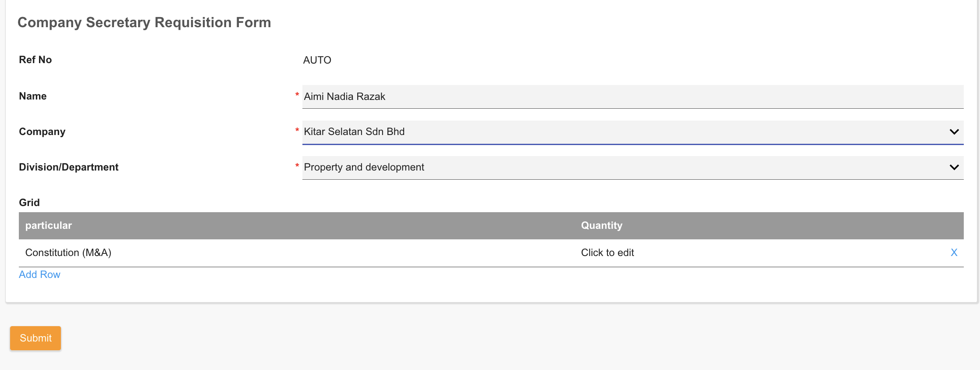Screen dimensions: 980x370
Task: Select the Constitution (M&A) particular cell
Action: 68,253
